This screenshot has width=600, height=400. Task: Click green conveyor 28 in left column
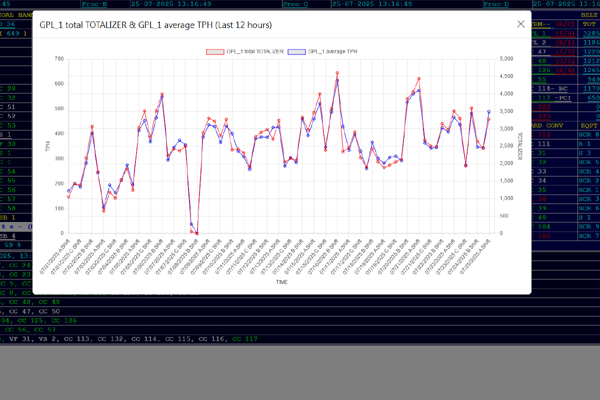tap(11, 88)
